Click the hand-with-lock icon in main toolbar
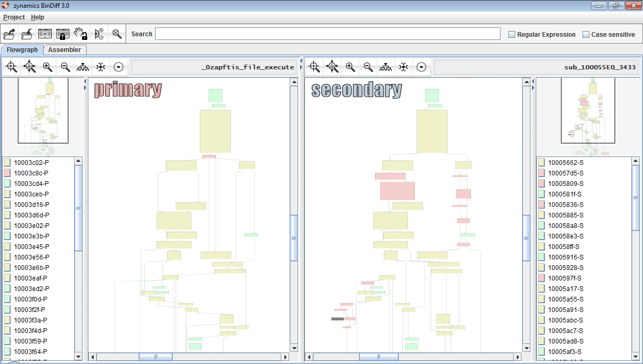This screenshot has width=643, height=364. tap(80, 34)
